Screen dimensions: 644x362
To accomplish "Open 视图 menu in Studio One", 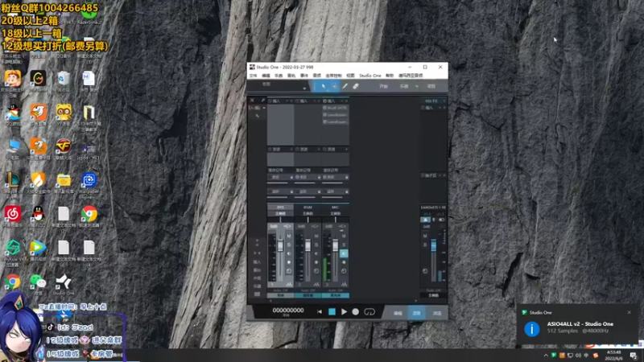I will [x=350, y=76].
